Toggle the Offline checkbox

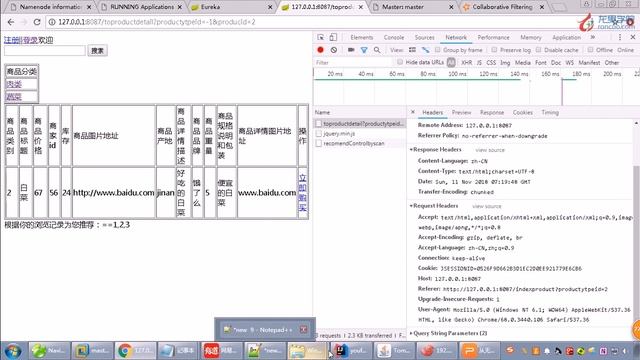point(590,50)
